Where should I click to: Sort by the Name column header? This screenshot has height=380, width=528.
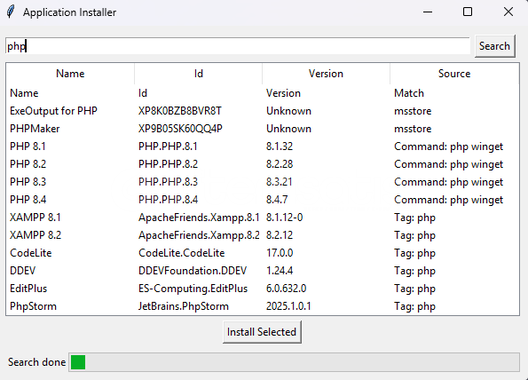click(x=70, y=73)
